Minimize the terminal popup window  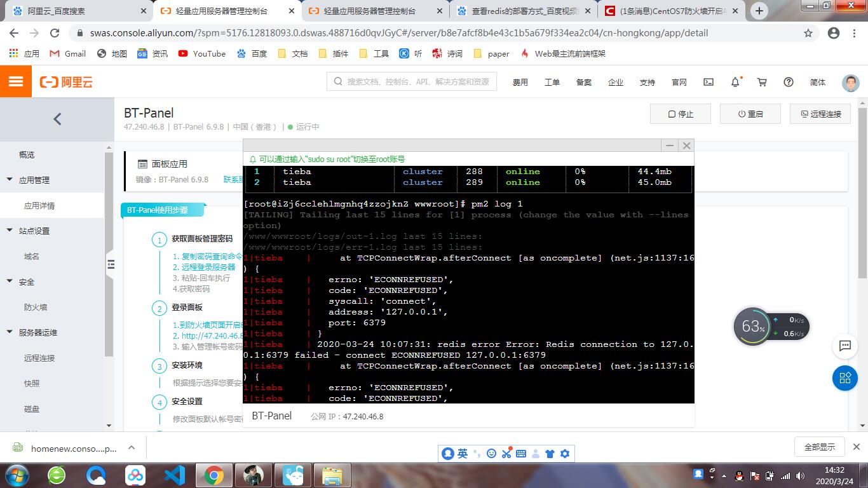click(669, 146)
